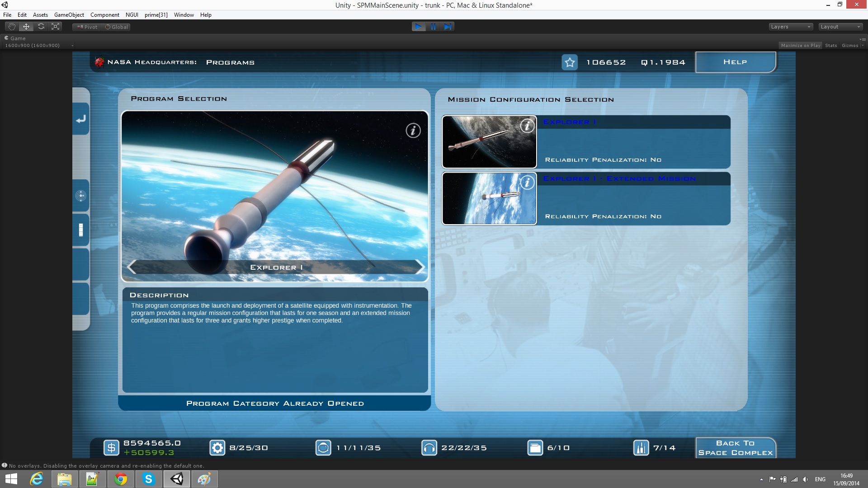Select the Rotate tool icon
The height and width of the screenshot is (488, 868).
(41, 27)
